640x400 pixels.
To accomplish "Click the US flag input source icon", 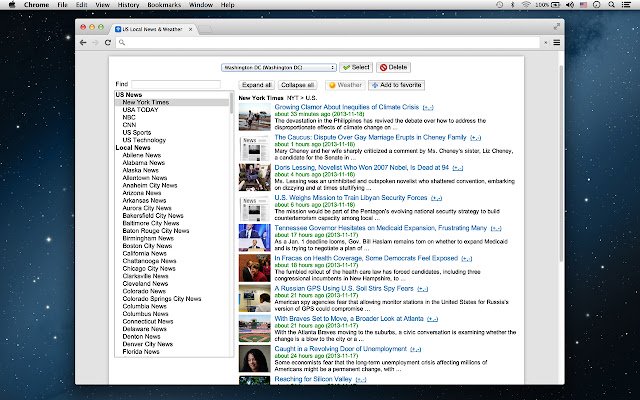I will tap(583, 5).
